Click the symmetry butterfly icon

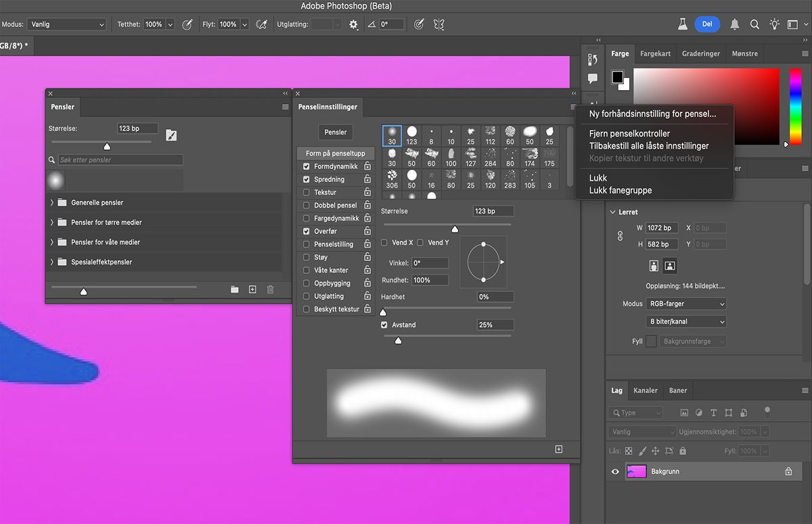439,24
